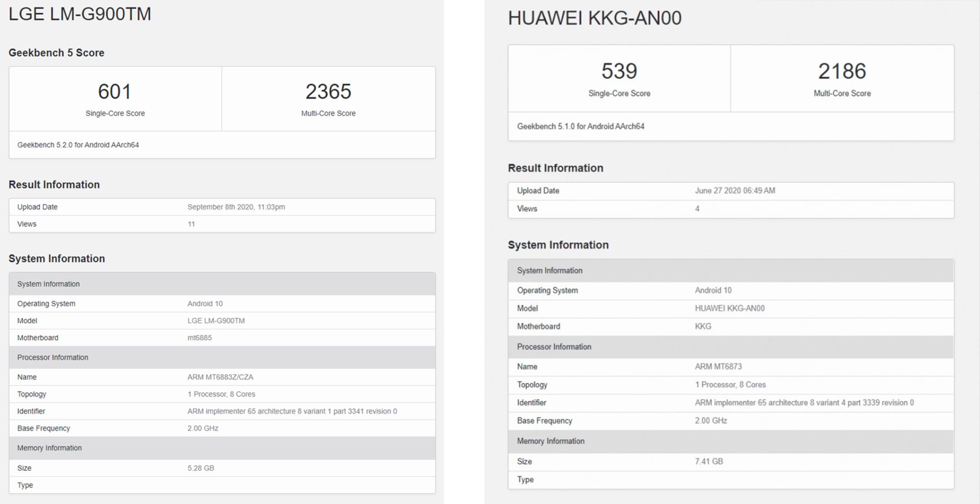The image size is (980, 504).
Task: Click the LGE LM-G900TM model value
Action: pyautogui.click(x=216, y=321)
